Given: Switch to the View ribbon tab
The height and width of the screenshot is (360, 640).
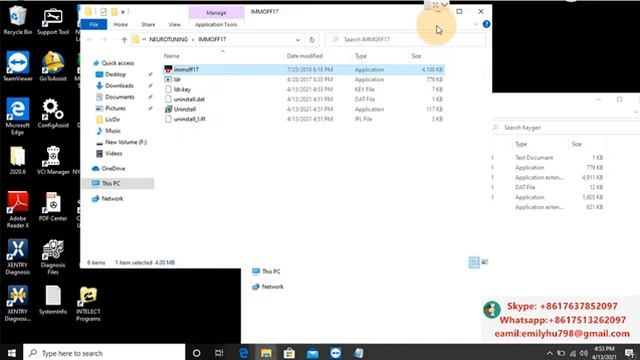Looking at the screenshot, I should click(x=175, y=24).
